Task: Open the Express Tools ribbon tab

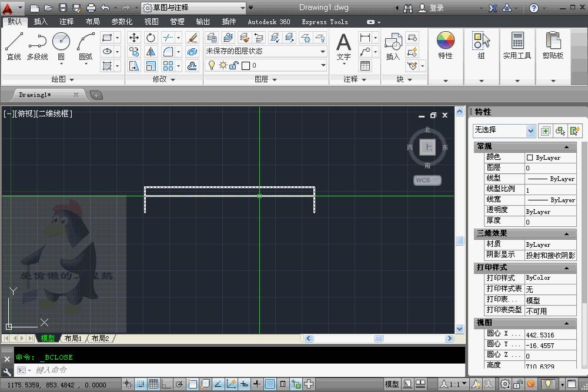Action: coord(325,22)
